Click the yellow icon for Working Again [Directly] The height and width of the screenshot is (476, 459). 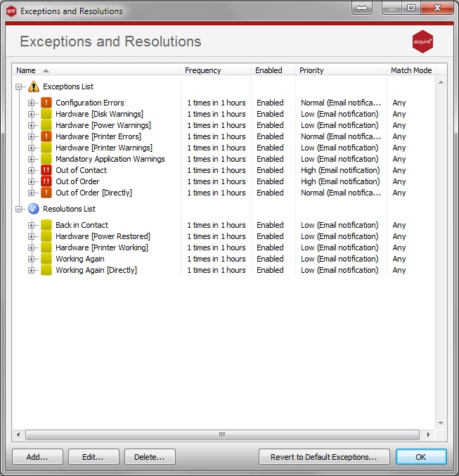click(x=46, y=270)
